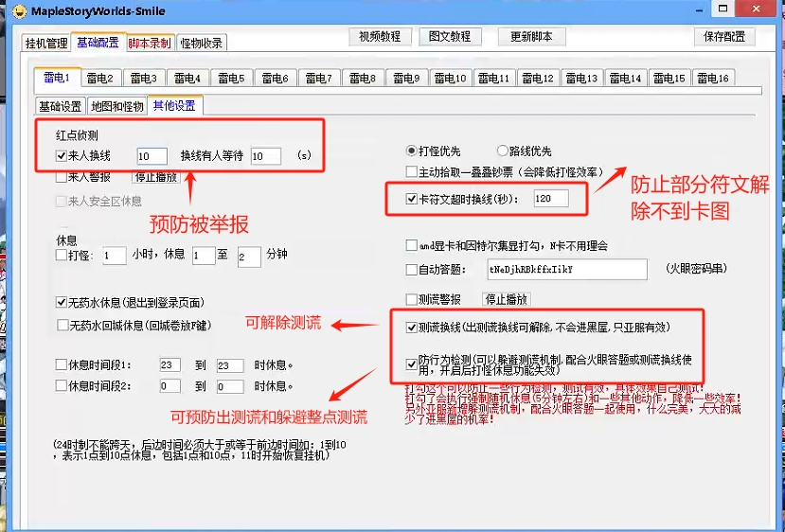Open the 基础设置 sub-tab
The height and width of the screenshot is (532, 785).
(x=60, y=106)
